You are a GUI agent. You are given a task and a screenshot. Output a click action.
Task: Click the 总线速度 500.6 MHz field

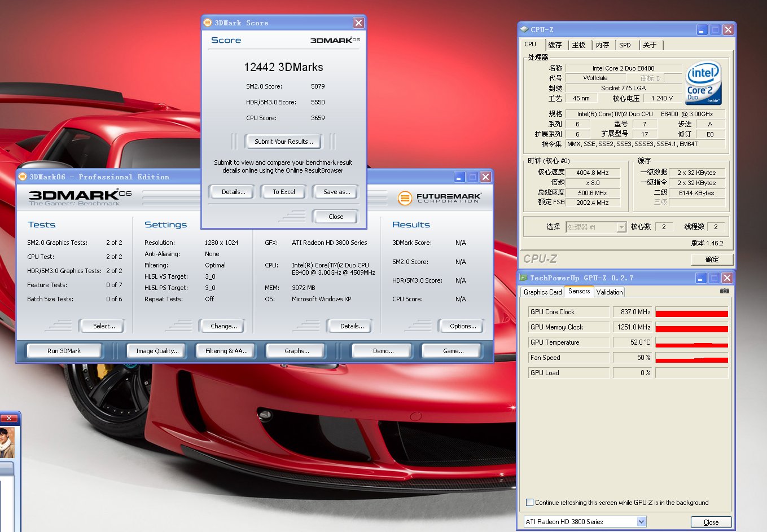(593, 193)
